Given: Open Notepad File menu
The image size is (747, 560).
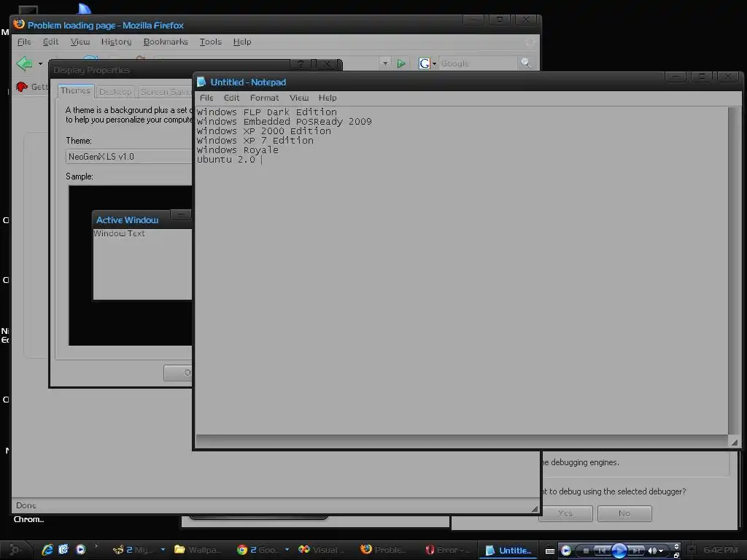Looking at the screenshot, I should pos(206,98).
